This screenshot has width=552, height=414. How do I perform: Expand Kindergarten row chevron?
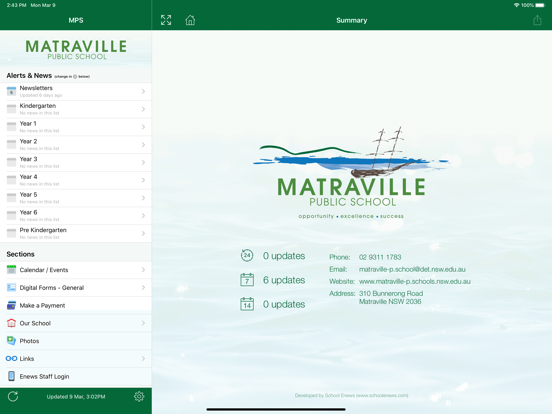pyautogui.click(x=143, y=109)
